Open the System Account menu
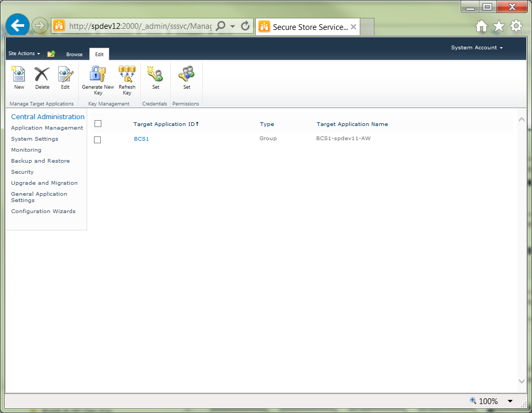This screenshot has height=413, width=532. tap(477, 48)
